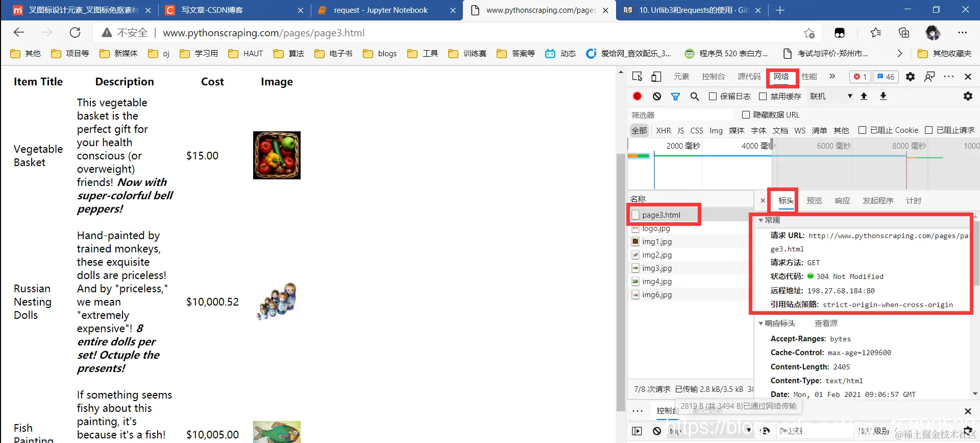980x443 pixels.
Task: Toggle 隐藏数据 URL checkbox
Action: click(x=746, y=115)
